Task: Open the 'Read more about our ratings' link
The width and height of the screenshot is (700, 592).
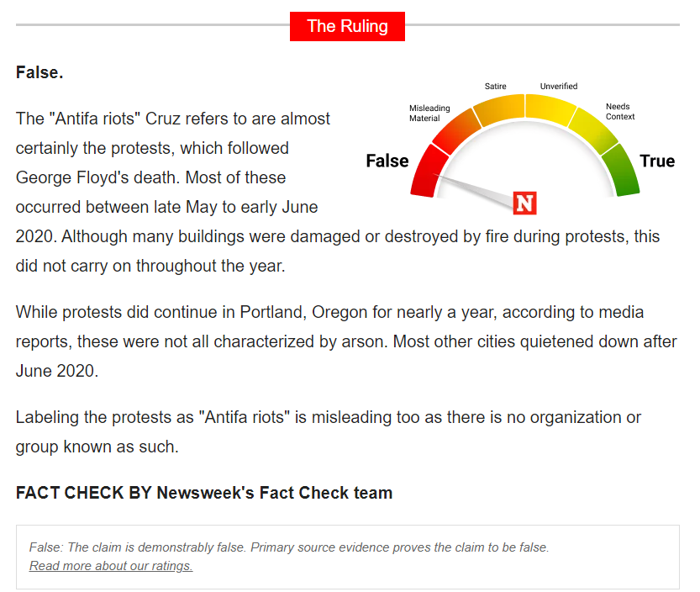Action: click(x=111, y=566)
